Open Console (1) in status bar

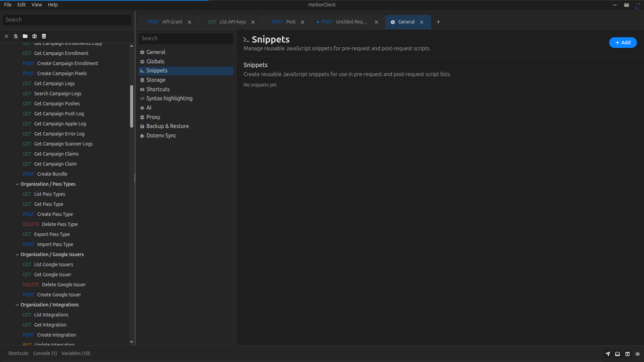point(45,353)
